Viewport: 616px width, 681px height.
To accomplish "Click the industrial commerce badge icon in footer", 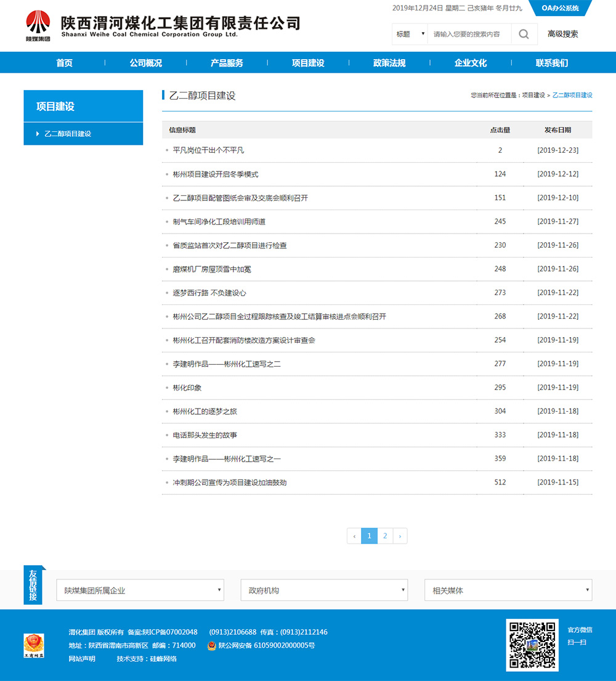I will point(34,646).
